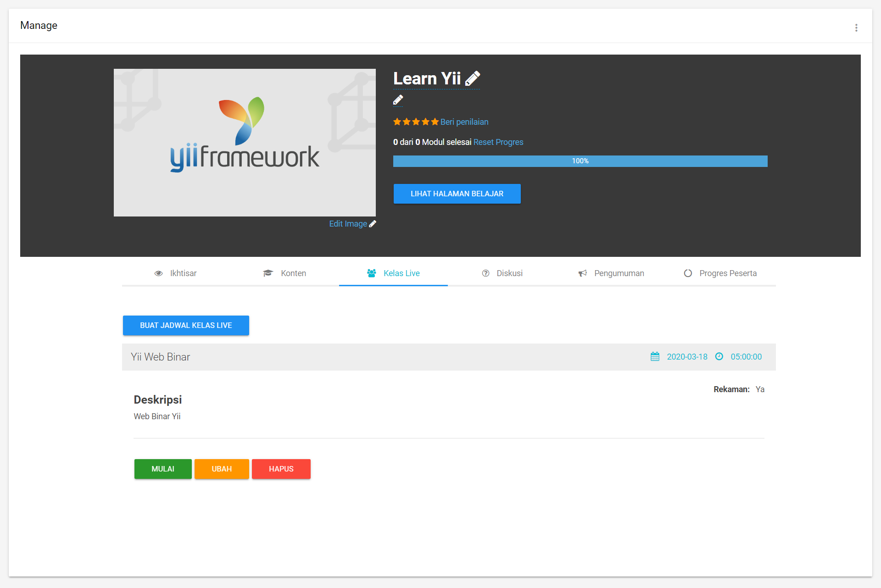Select the Kelas Live tab
Screen dimensions: 881x588
(x=393, y=273)
